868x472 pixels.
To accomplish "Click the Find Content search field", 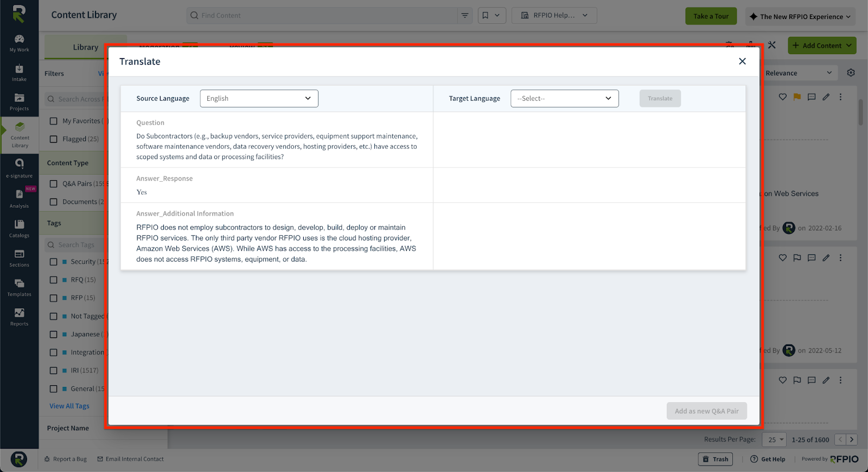I will click(322, 16).
